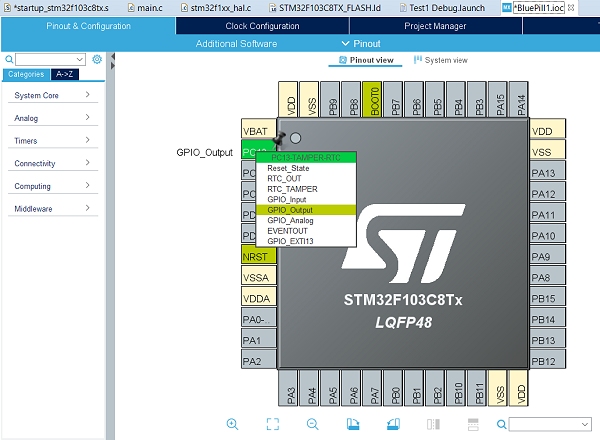Open the Additional Software section
The image size is (600, 440).
tap(237, 44)
